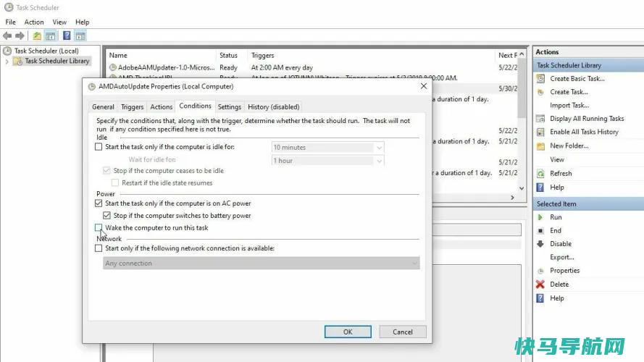
Task: Open the Action menu
Action: (34, 22)
